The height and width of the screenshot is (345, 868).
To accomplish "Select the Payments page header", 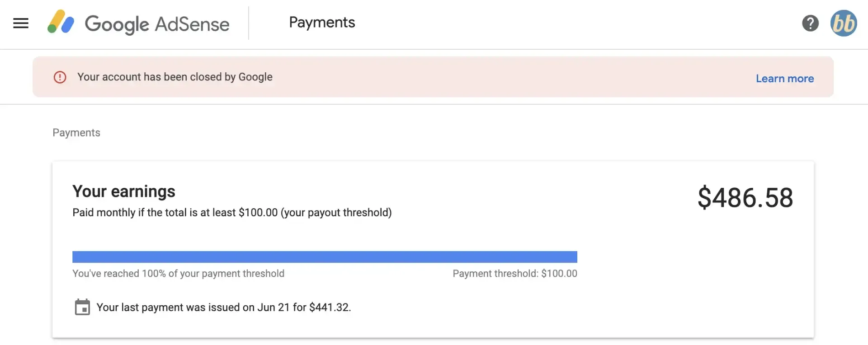I will tap(321, 23).
